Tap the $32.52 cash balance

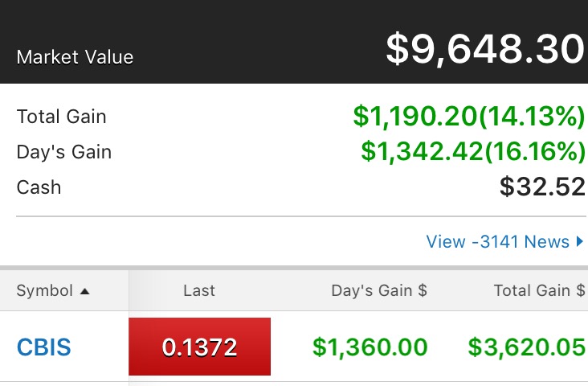[x=542, y=187]
